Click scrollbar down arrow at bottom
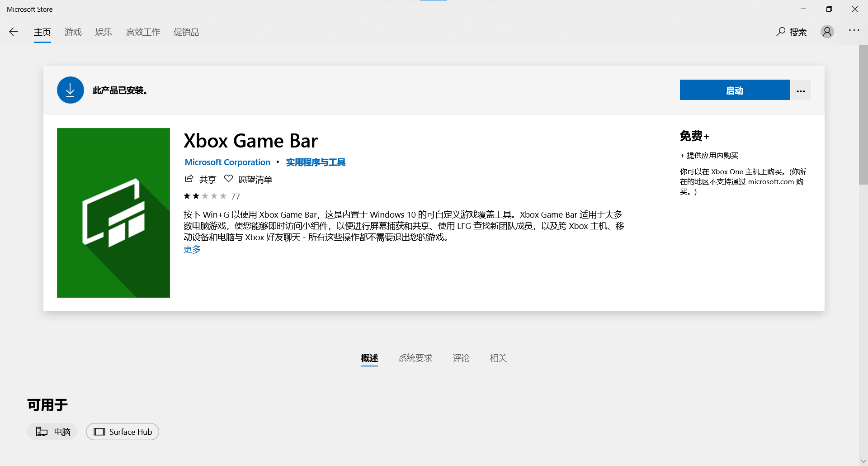The width and height of the screenshot is (868, 466). pyautogui.click(x=863, y=461)
